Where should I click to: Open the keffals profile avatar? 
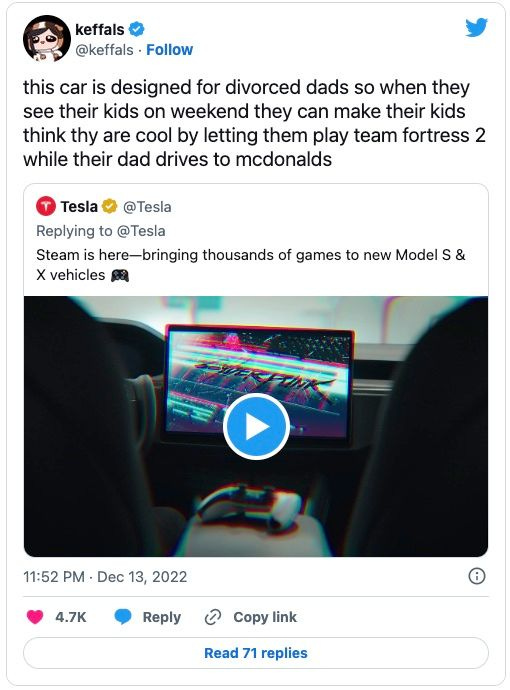(47, 38)
